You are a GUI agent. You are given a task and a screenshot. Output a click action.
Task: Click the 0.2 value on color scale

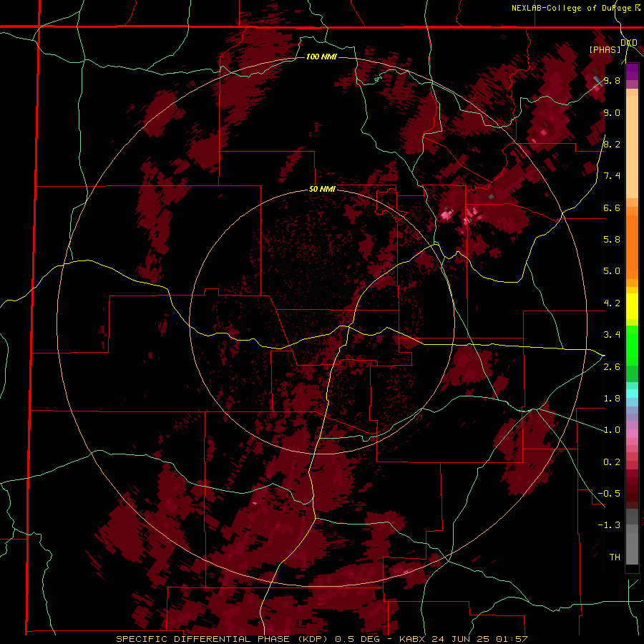click(x=612, y=462)
